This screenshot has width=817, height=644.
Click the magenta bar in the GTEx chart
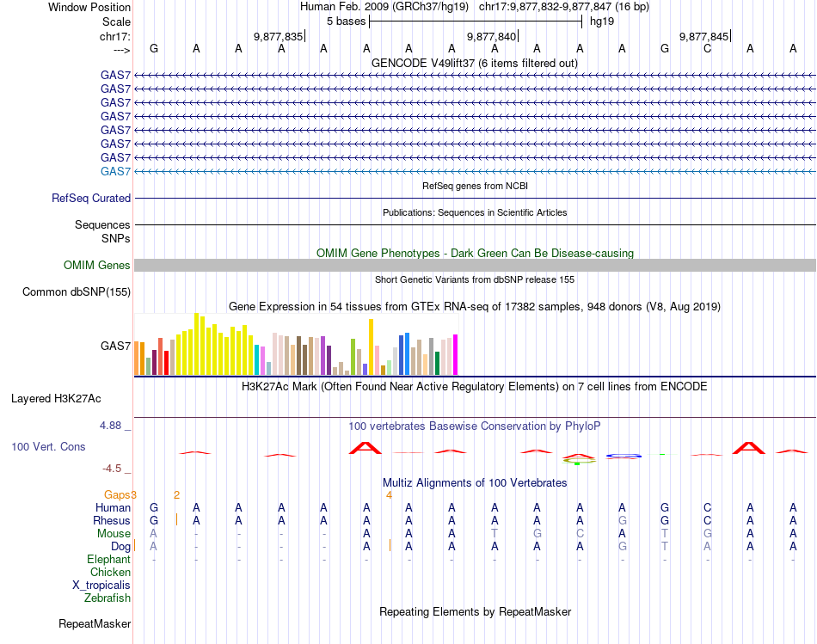click(x=456, y=354)
